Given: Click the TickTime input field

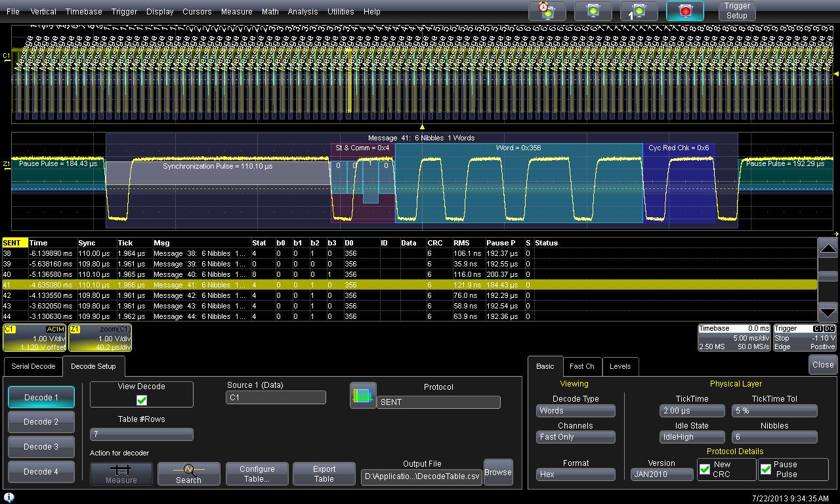Looking at the screenshot, I should (x=692, y=411).
